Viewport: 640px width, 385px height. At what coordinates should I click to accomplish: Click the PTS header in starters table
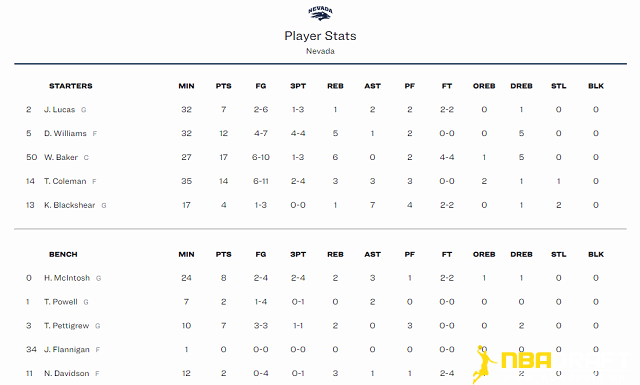point(224,86)
